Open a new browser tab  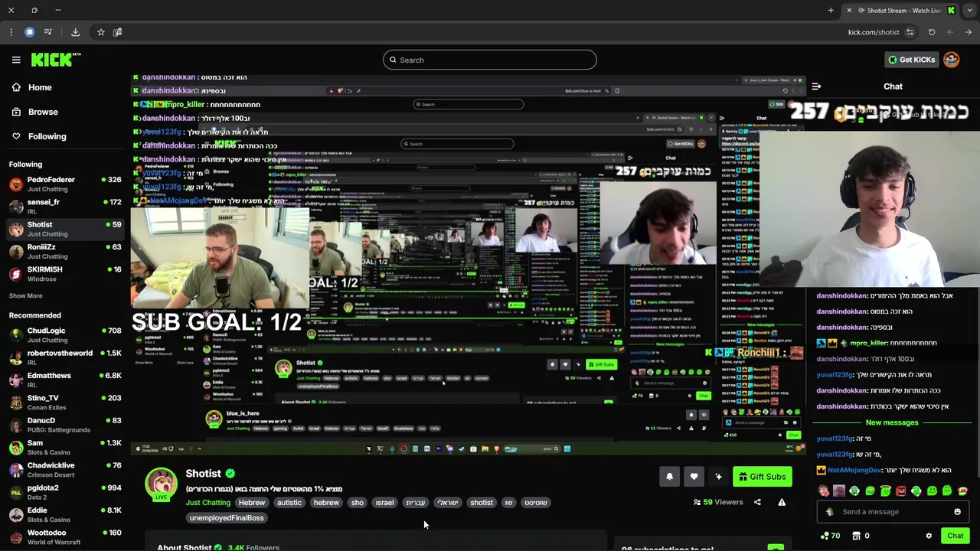(x=831, y=10)
